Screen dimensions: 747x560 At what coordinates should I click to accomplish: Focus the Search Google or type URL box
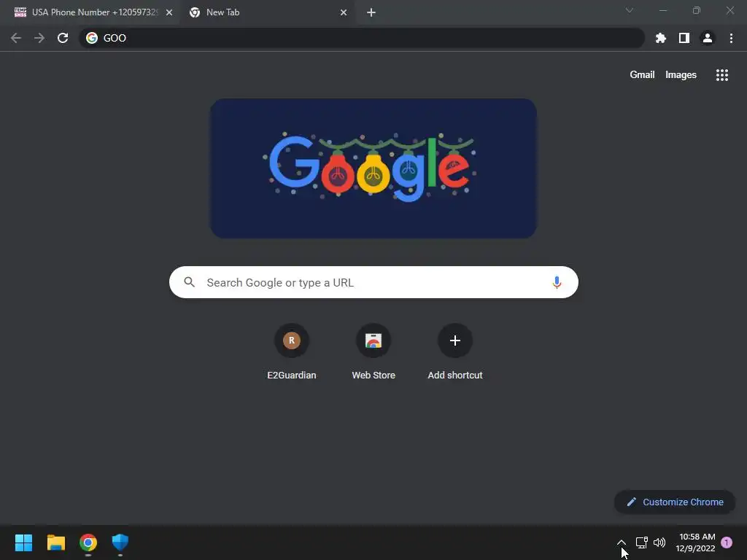click(x=373, y=282)
